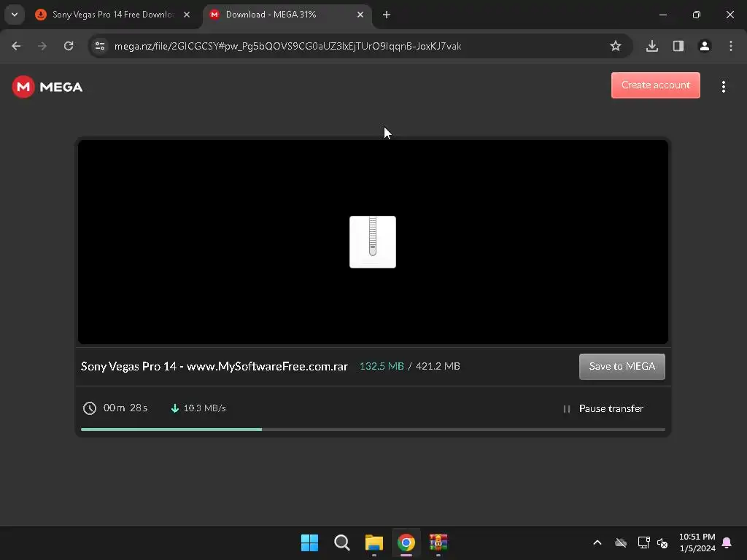Click the MEGA logo
Viewport: 747px width, 560px height.
47,87
